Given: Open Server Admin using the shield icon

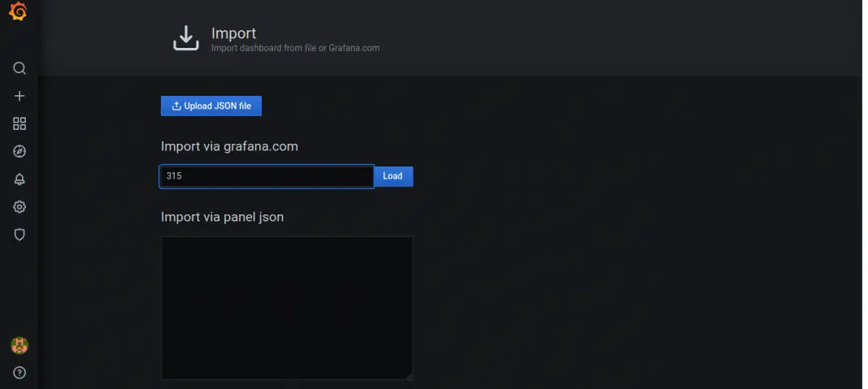Looking at the screenshot, I should (20, 235).
